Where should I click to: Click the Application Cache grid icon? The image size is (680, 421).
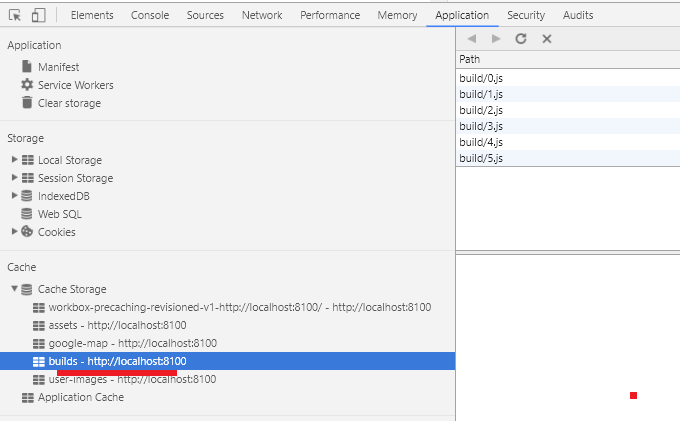click(x=28, y=398)
